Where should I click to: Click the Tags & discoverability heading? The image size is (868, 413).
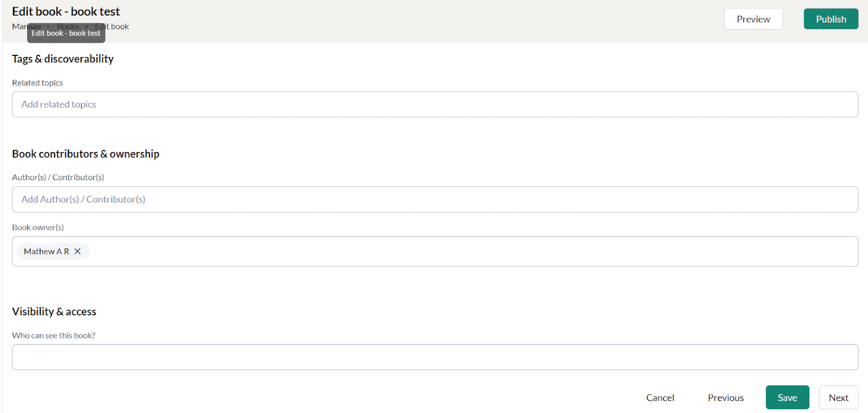[x=63, y=59]
